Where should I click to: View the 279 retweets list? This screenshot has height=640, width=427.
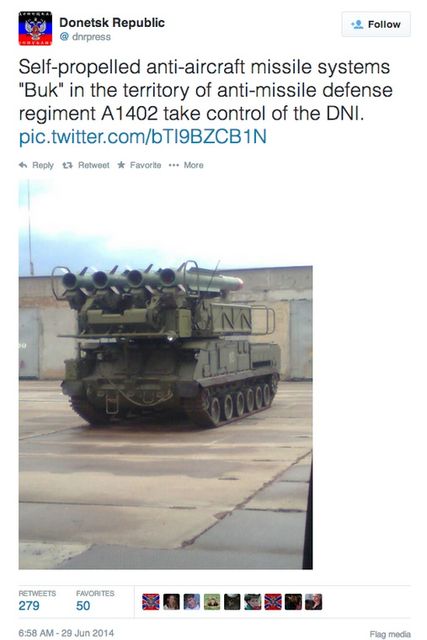pos(37,600)
